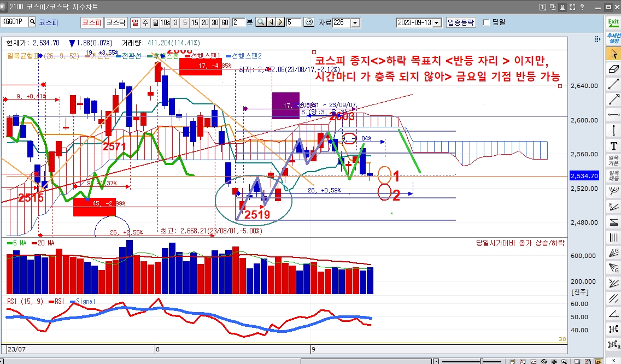Select the 일 daily period toggle
621x364 pixels.
(136, 22)
